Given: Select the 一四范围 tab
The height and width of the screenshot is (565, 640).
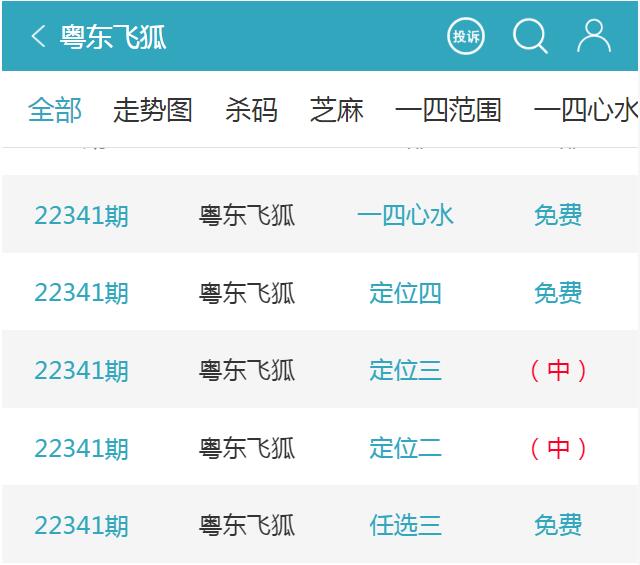Looking at the screenshot, I should pos(448,110).
